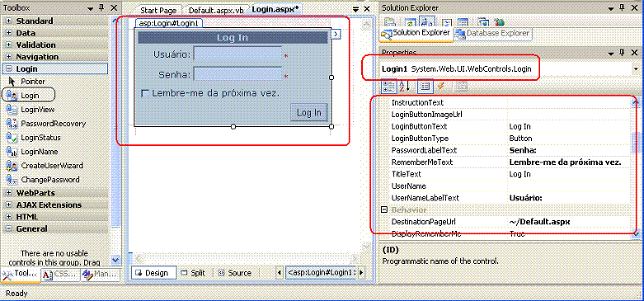Viewport: 644px width, 301px height.
Task: Click the Log In button on the form
Action: point(309,112)
